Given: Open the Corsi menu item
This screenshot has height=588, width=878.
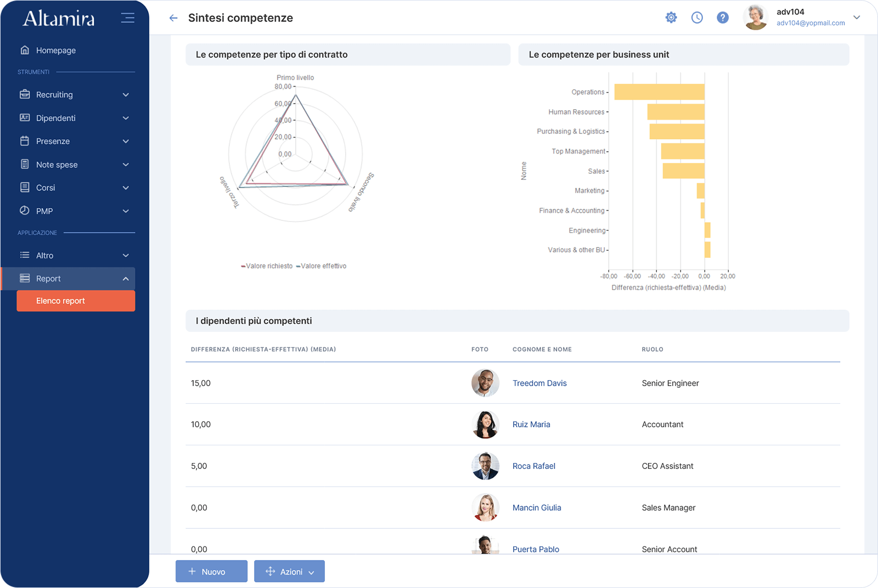Looking at the screenshot, I should pyautogui.click(x=46, y=188).
